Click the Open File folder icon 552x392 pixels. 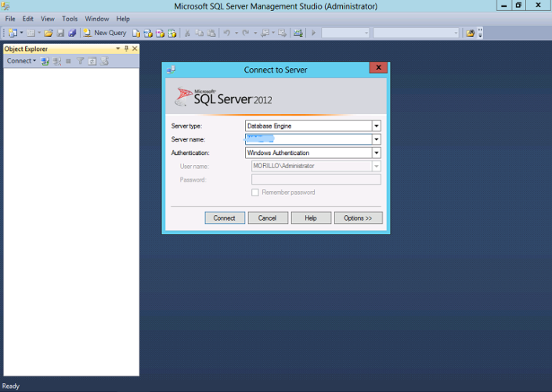pyautogui.click(x=48, y=33)
